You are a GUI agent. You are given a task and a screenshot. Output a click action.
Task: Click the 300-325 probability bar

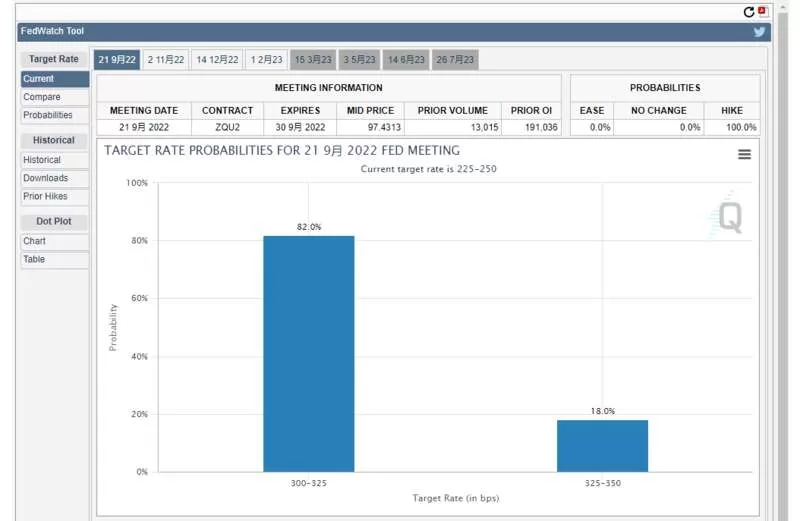[309, 354]
